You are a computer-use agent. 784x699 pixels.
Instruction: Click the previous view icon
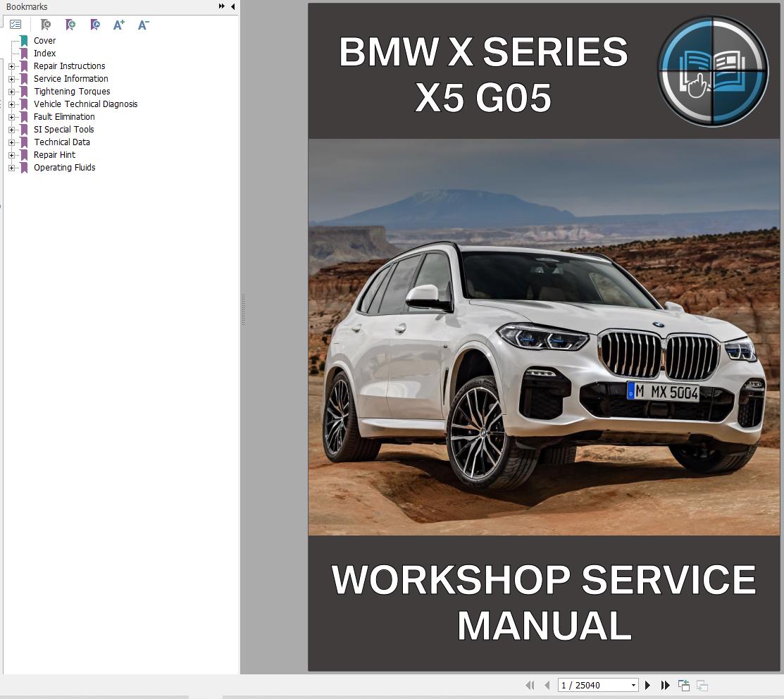pos(683,684)
